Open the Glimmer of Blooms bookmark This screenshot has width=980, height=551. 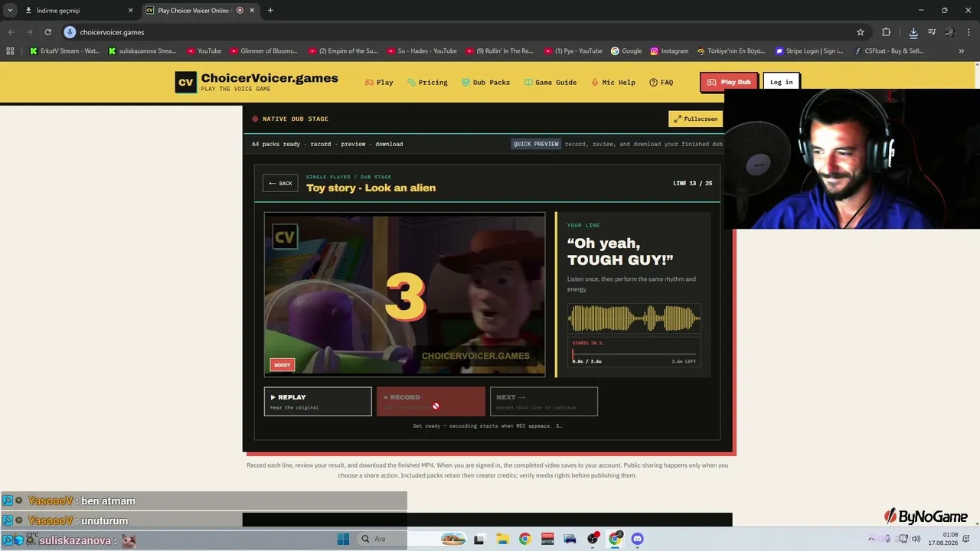click(263, 51)
